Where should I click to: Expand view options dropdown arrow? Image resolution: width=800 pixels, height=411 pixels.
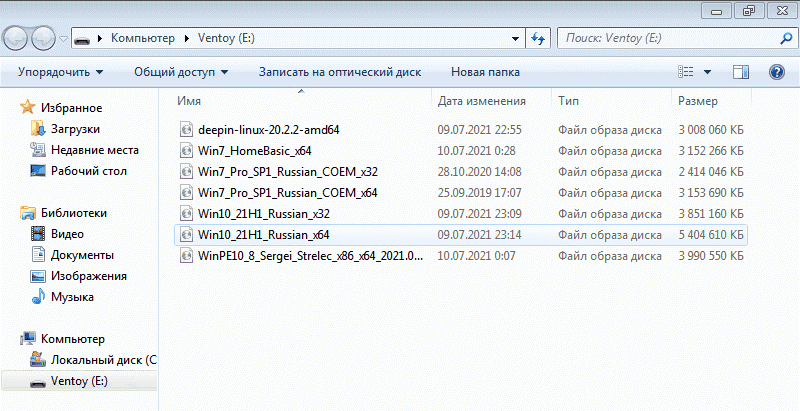point(708,72)
